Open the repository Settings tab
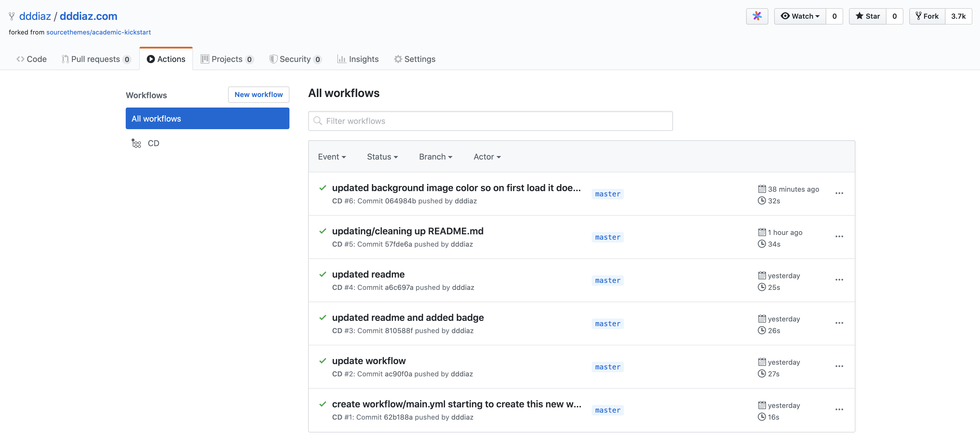980x443 pixels. (x=415, y=59)
